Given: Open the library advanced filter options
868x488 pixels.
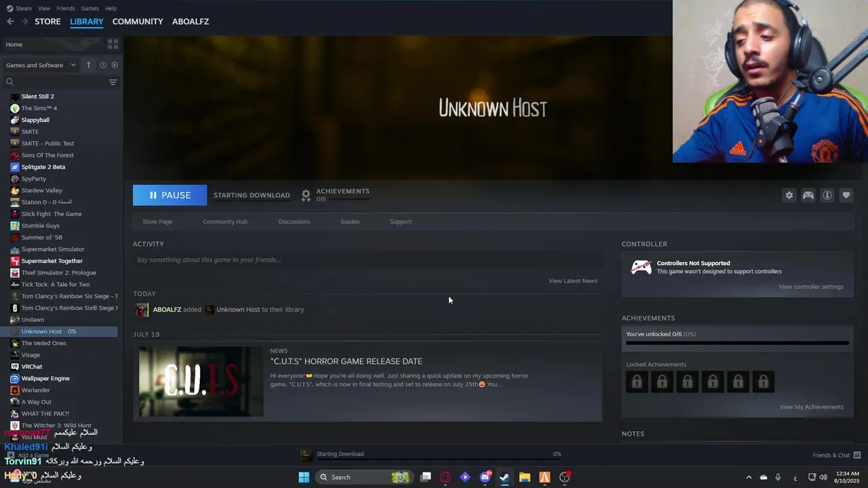Looking at the screenshot, I should 113,82.
